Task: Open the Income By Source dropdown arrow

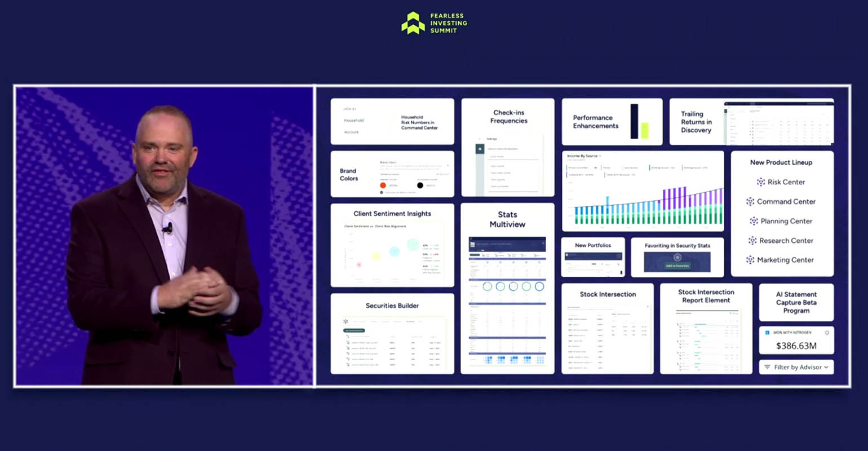Action: [600, 156]
